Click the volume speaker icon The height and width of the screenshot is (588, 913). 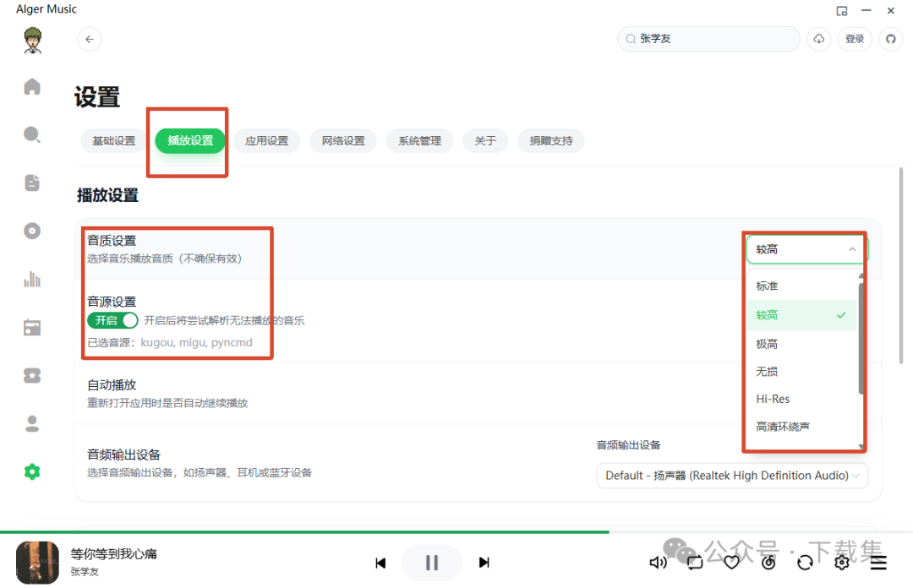[658, 563]
